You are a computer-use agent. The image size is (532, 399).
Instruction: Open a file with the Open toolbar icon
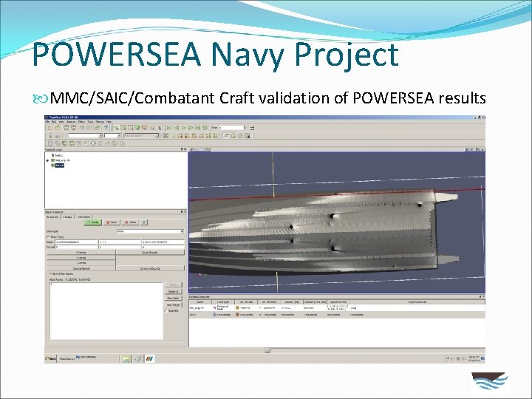50,128
